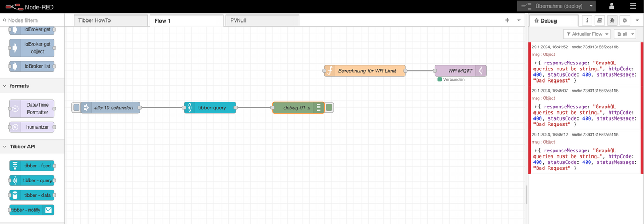Open the hamburger main menu
644x224 pixels.
pos(634,6)
